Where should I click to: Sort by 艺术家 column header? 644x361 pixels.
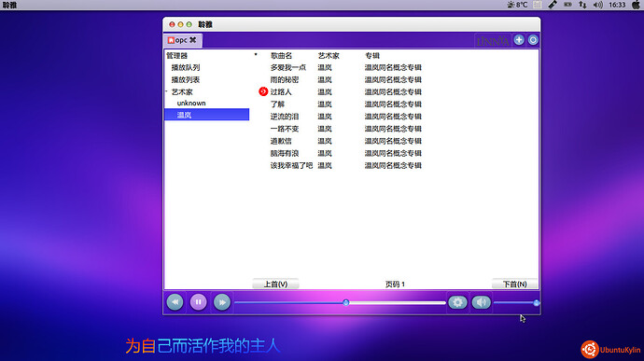coord(329,55)
